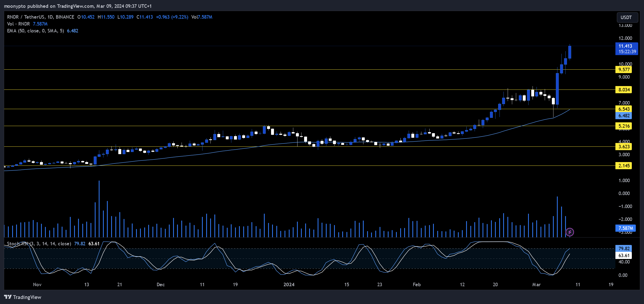This screenshot has height=304, width=644.
Task: Click the current price label 11.413
Action: (627, 49)
